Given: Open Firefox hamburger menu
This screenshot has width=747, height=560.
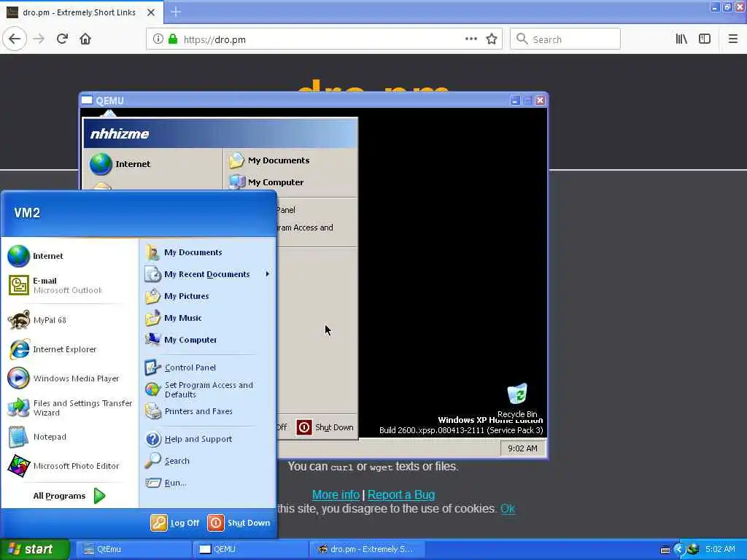Looking at the screenshot, I should 732,39.
